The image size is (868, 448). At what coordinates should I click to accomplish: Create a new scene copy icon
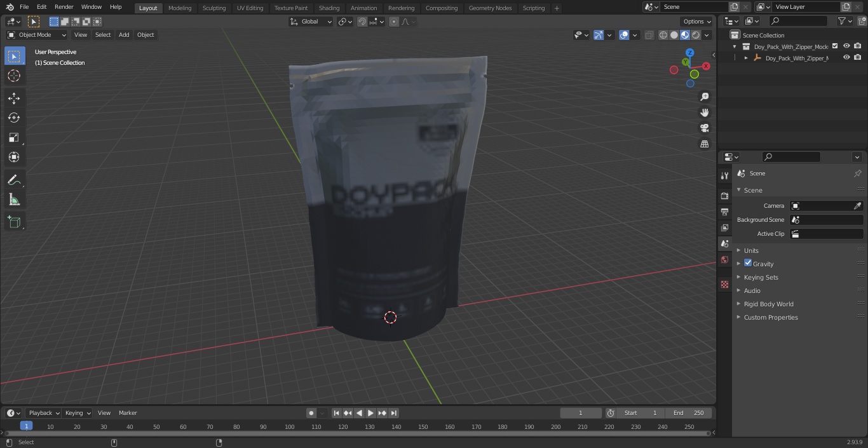734,7
